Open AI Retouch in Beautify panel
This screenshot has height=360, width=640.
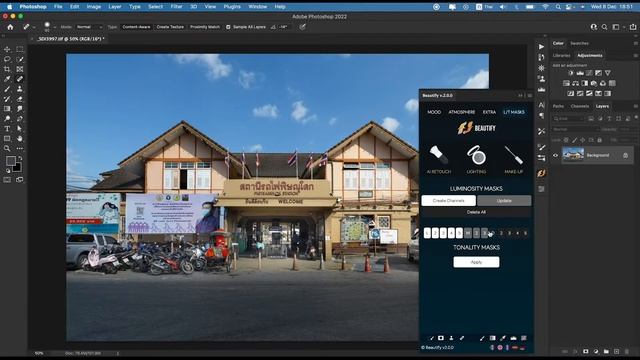click(439, 159)
